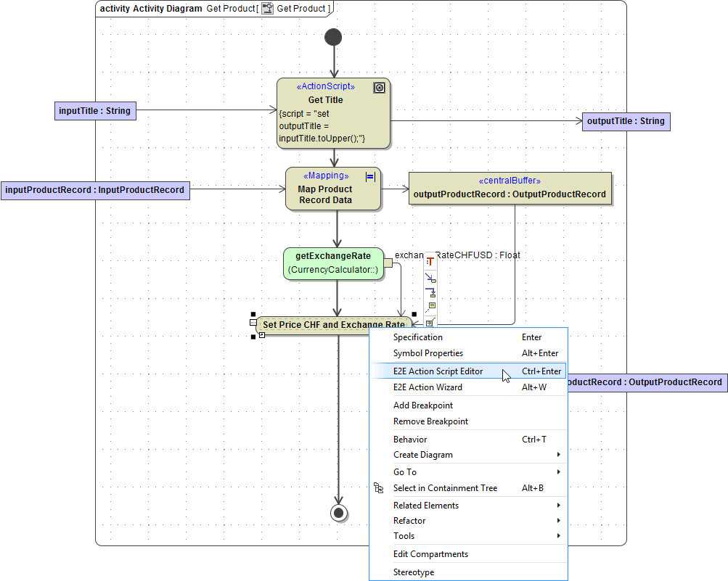Expand the Related Elements submenu
728x581 pixels.
click(x=425, y=505)
